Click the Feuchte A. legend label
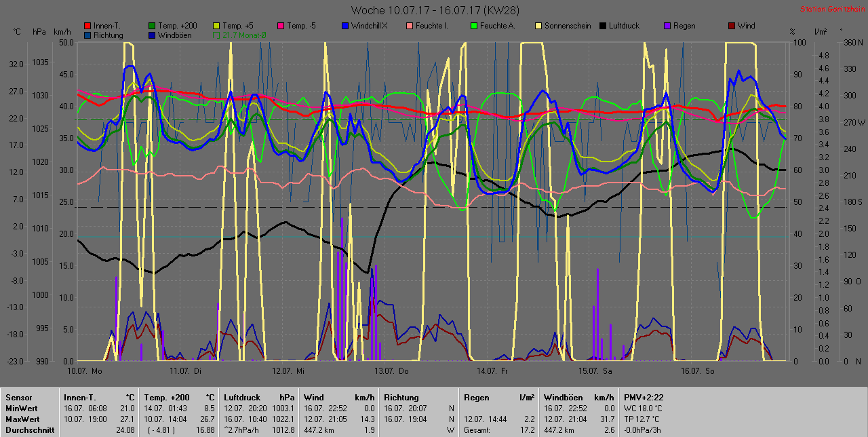868x437 pixels. [x=497, y=26]
